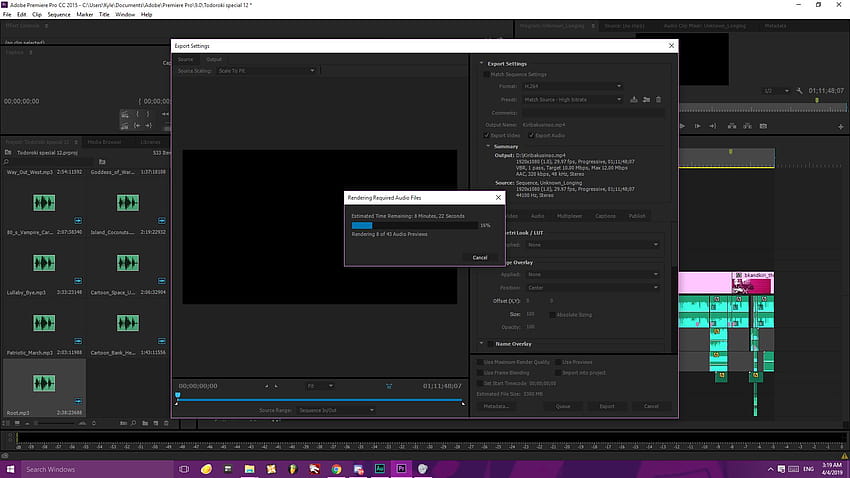The width and height of the screenshot is (850, 478).
Task: Click the filter-bin folder icon beside project search
Action: coord(102,162)
